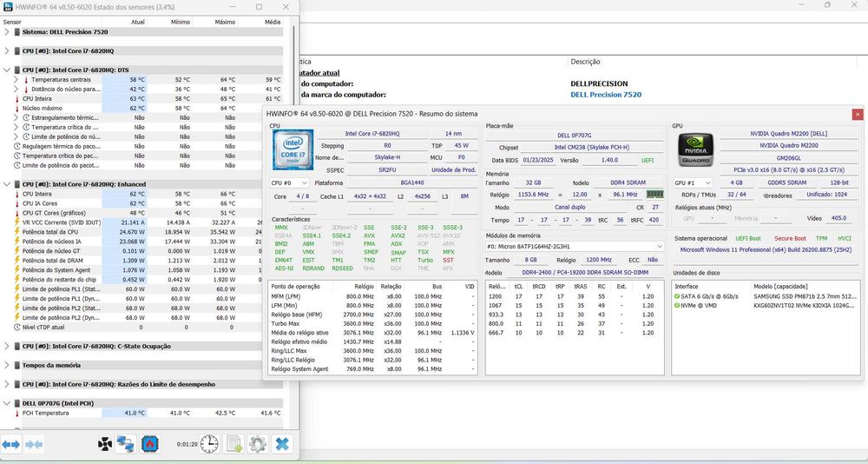Screen dimensions: 868x464
Task: Click thermometer icon beside Núcleo máximo
Action: [x=16, y=108]
